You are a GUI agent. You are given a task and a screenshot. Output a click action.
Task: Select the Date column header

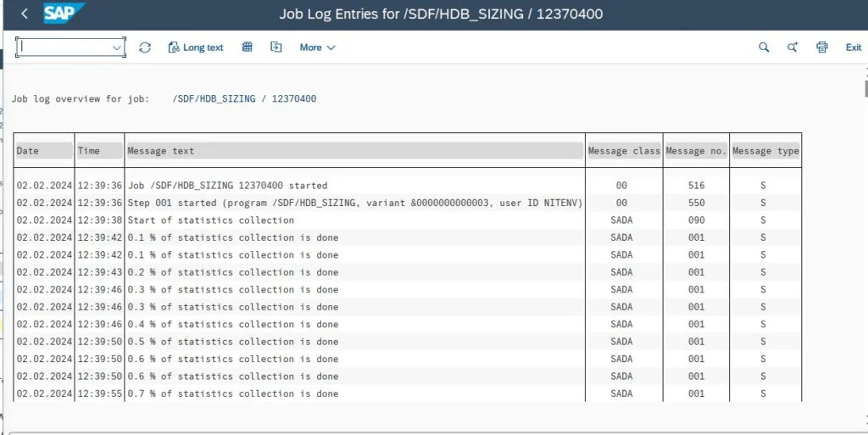(44, 151)
